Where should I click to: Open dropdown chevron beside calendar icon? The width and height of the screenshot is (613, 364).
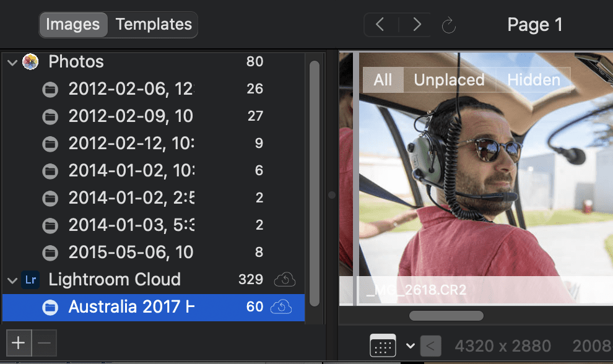pos(410,345)
